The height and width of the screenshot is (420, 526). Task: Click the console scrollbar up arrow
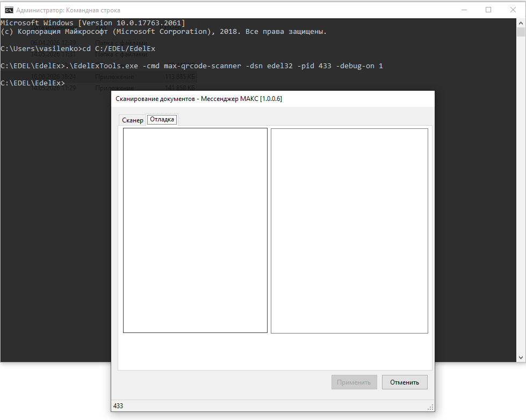tap(521, 23)
